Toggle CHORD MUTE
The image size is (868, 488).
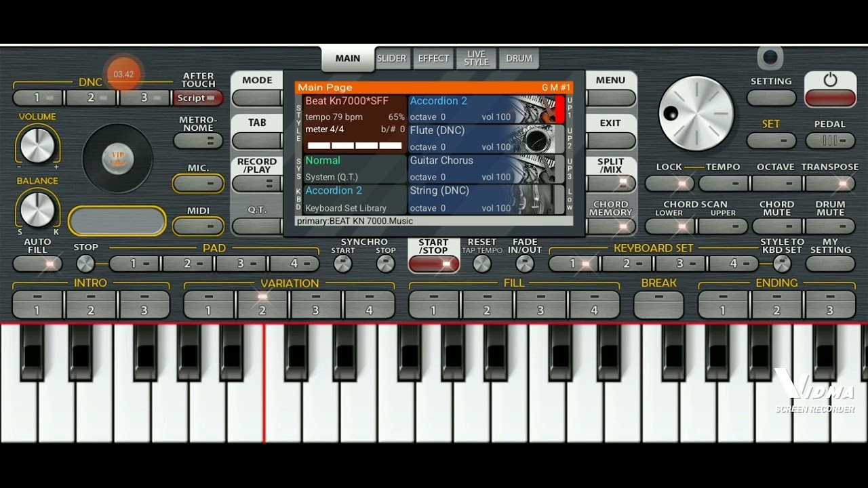pos(776,226)
